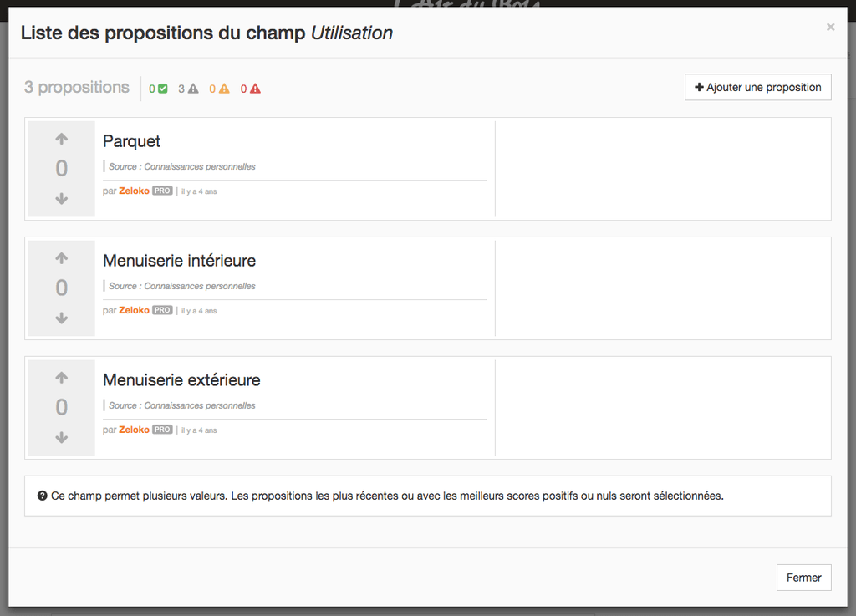Screen dimensions: 856x616
Task: Click the red warning count icon
Action: [x=256, y=89]
